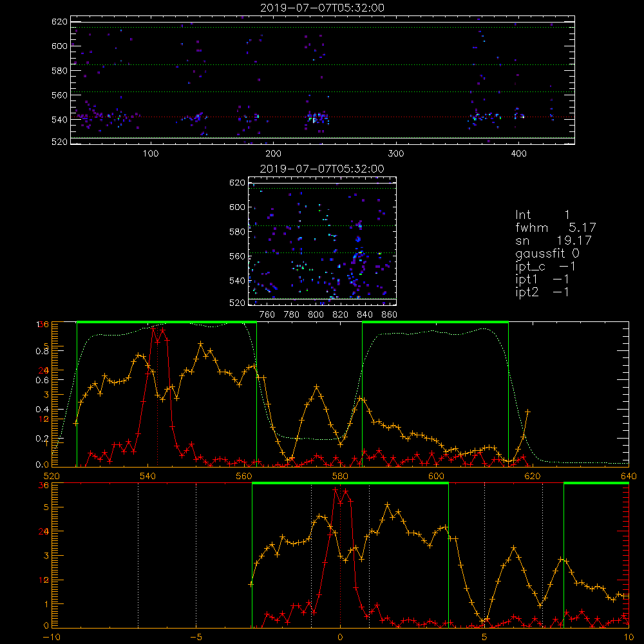Image resolution: width=644 pixels, height=644 pixels.
Task: Click the 0.8 y-axis label
Action: tap(43, 351)
